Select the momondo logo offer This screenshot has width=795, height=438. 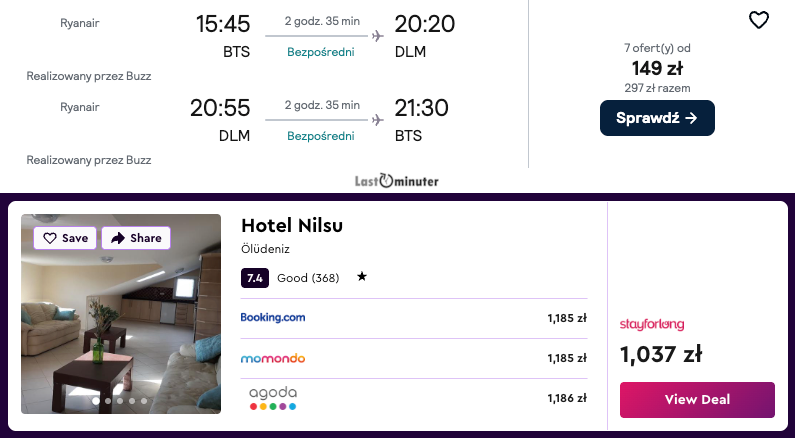point(273,358)
